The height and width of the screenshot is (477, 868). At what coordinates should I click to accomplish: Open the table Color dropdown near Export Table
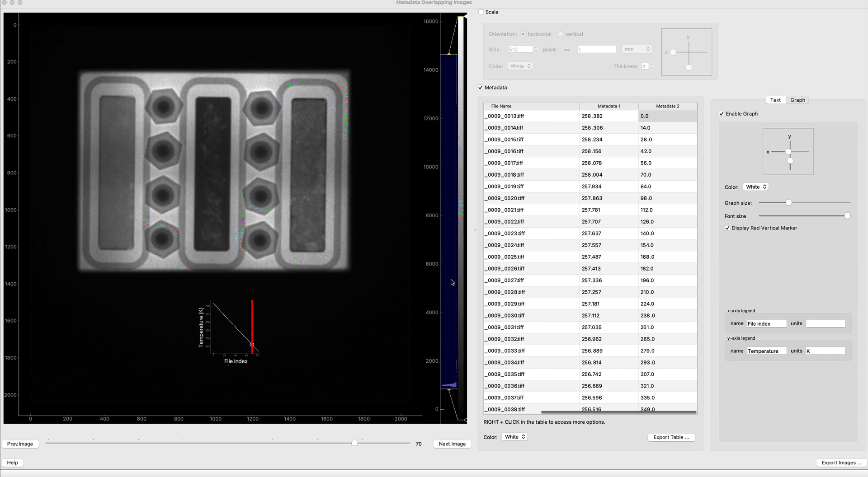tap(514, 437)
